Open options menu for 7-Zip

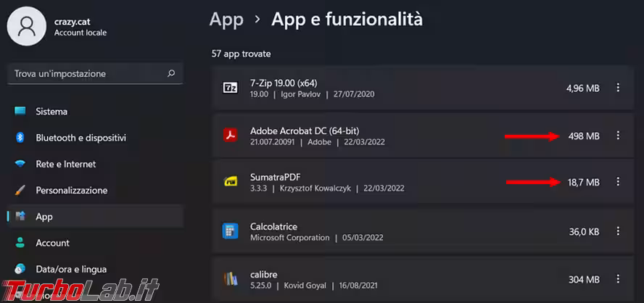(618, 88)
